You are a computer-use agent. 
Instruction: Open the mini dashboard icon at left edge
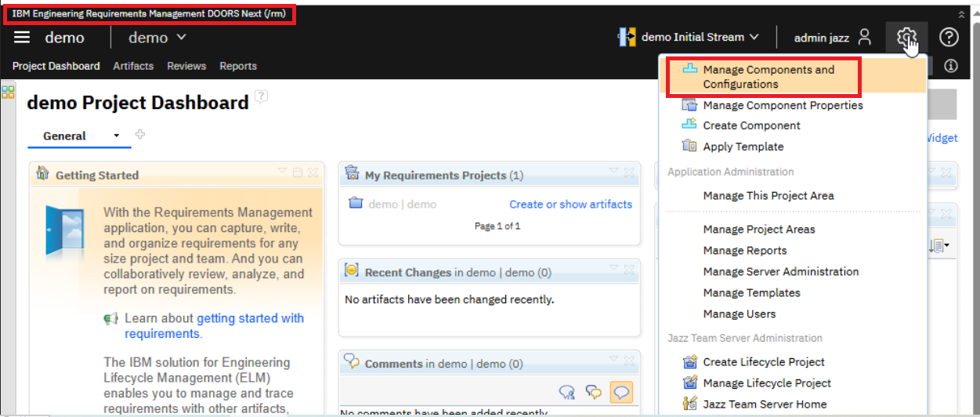tap(8, 92)
